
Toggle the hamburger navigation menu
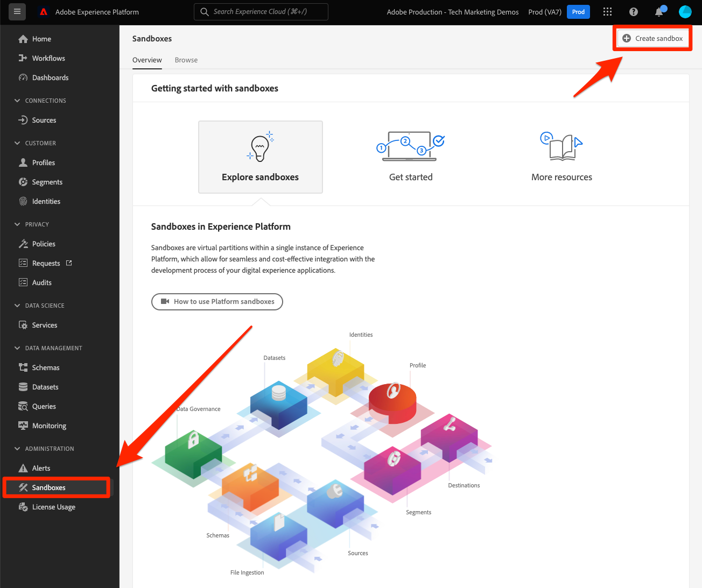click(x=17, y=11)
